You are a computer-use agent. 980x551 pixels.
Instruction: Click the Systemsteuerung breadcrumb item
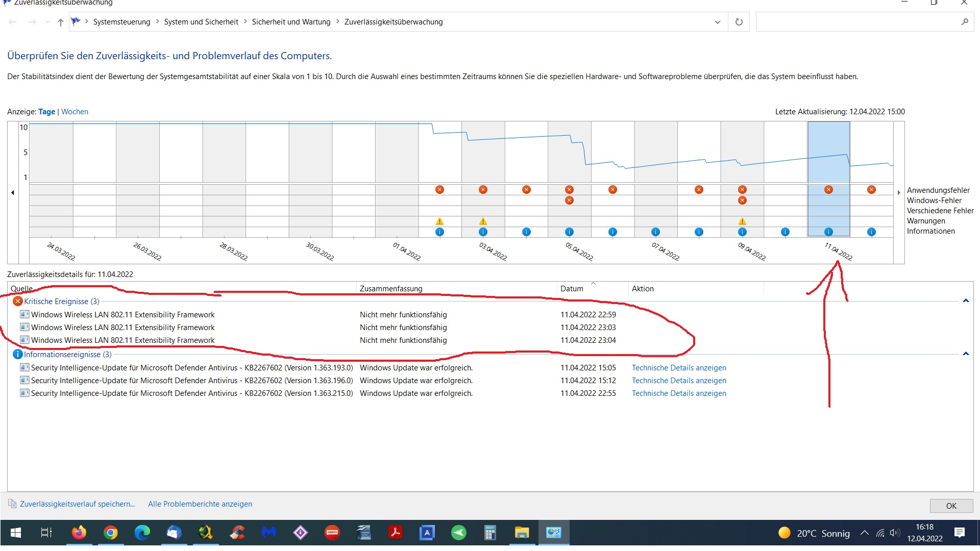tap(121, 22)
